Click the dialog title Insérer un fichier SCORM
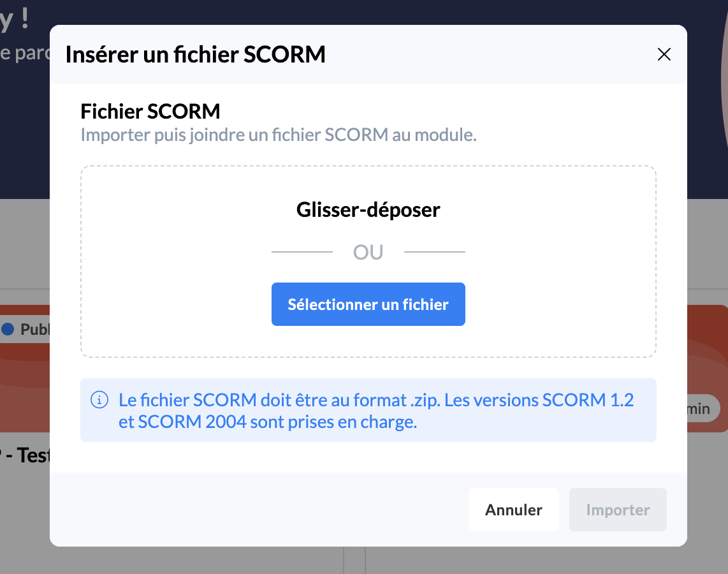Screen dimensions: 728x574 (x=195, y=55)
